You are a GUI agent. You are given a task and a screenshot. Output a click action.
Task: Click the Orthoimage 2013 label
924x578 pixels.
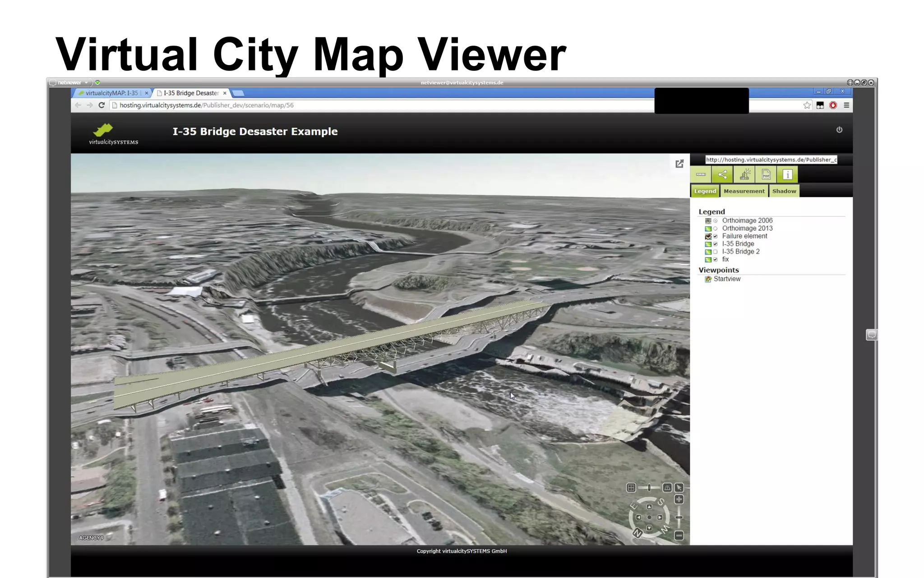pos(747,228)
